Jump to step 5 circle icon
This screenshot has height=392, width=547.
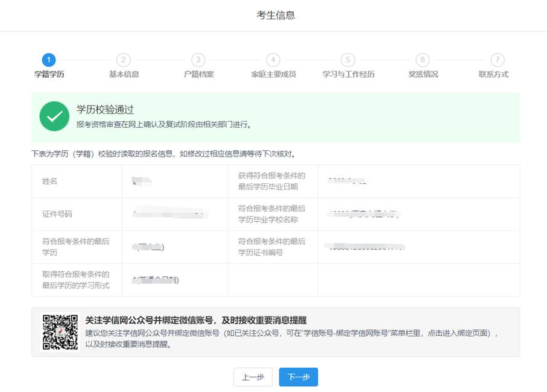[348, 60]
